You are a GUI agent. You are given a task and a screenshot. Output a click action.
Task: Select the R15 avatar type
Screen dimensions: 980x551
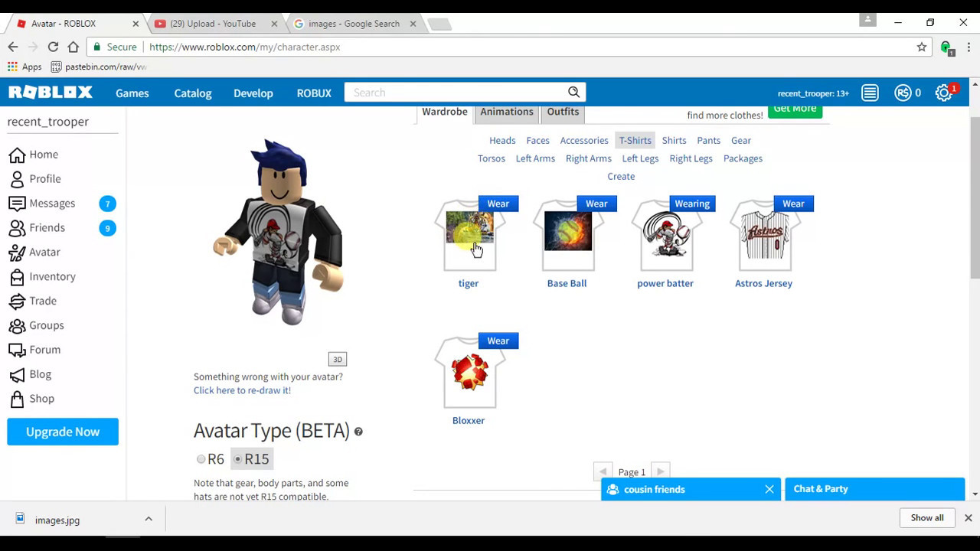tap(238, 459)
